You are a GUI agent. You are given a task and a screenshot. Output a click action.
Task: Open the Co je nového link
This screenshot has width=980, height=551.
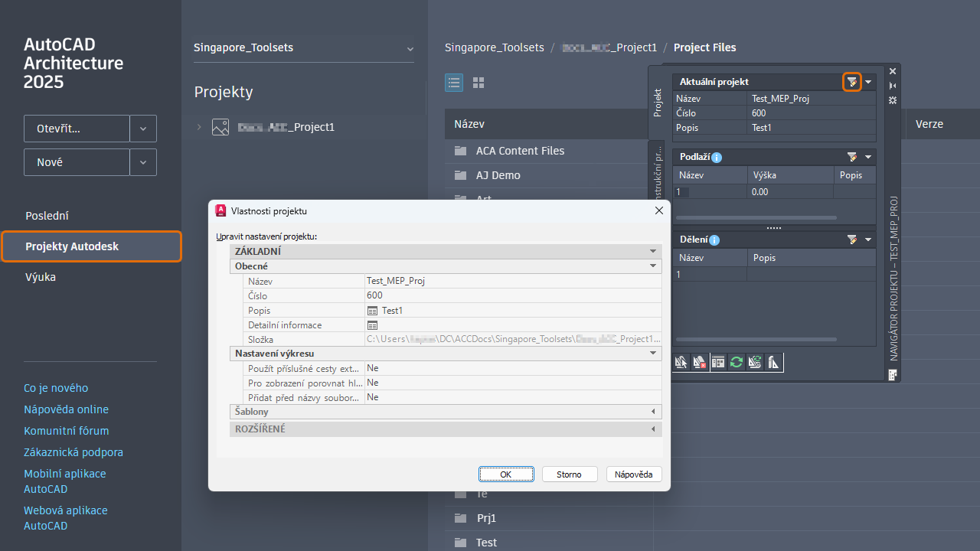click(x=56, y=388)
